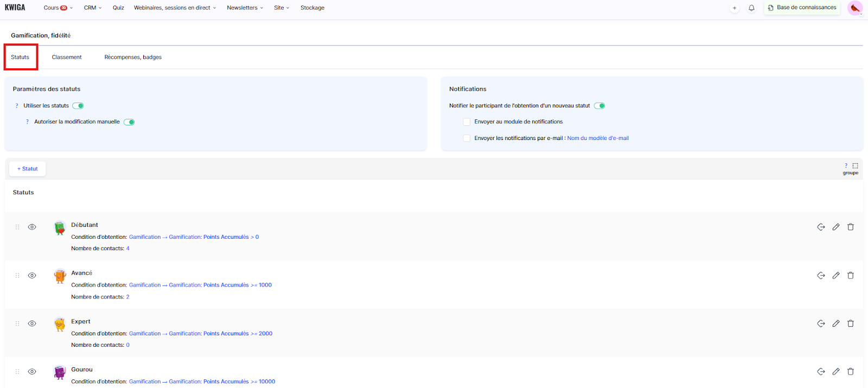Click the notifications bell icon

tap(751, 8)
